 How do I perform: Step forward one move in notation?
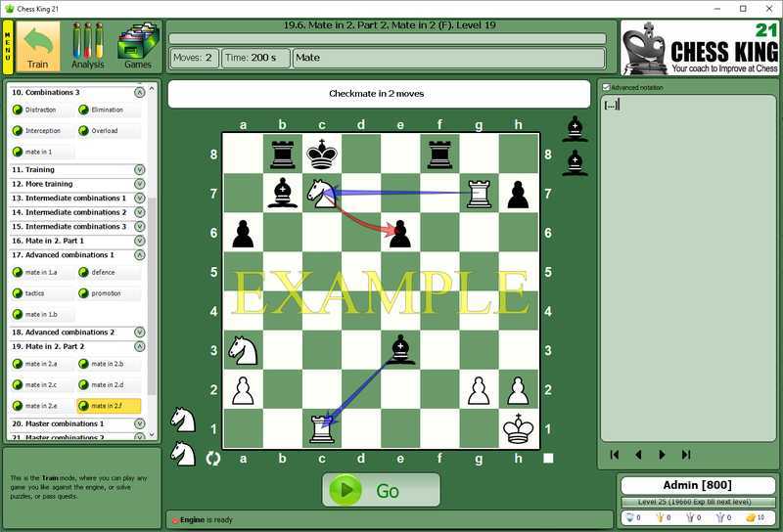662,455
